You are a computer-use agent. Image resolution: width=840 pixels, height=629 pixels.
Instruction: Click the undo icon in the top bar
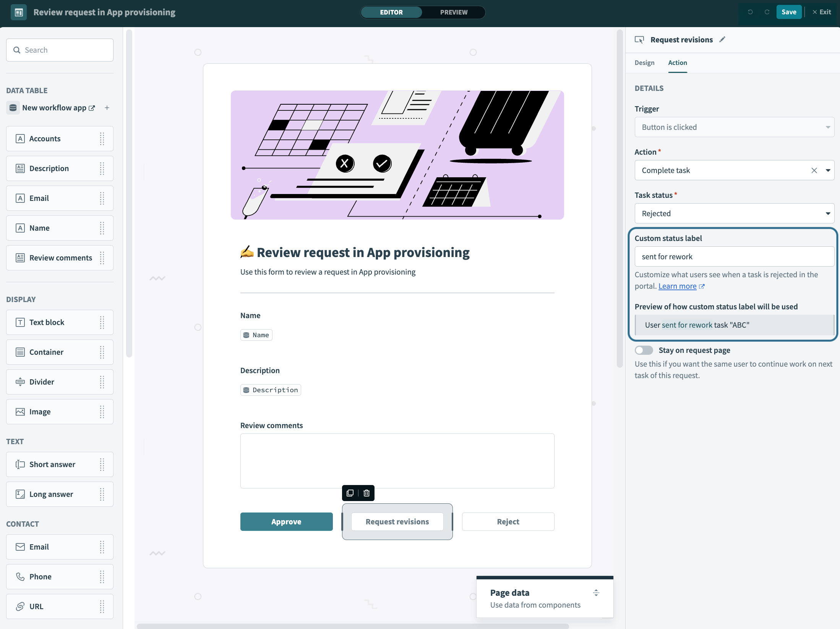point(750,12)
